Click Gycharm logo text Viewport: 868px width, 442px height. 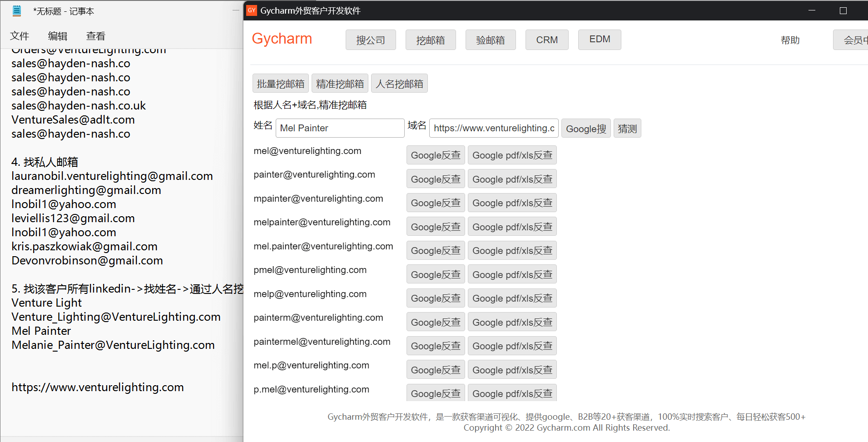click(282, 39)
